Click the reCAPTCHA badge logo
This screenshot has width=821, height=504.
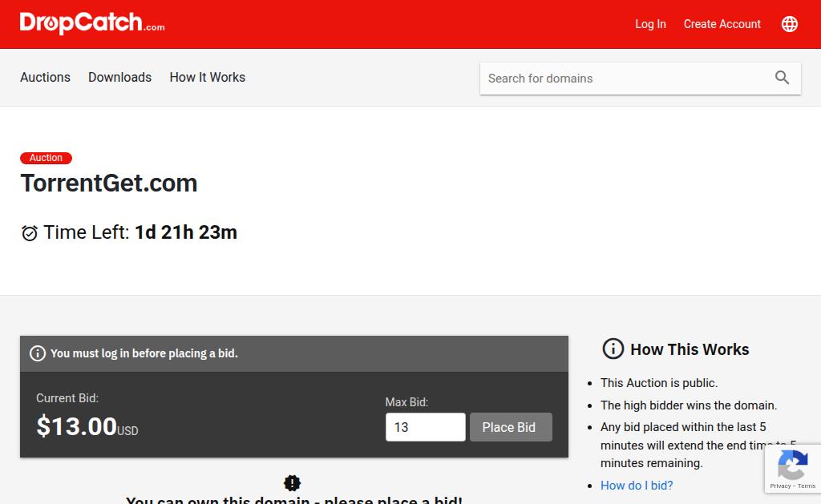[793, 466]
